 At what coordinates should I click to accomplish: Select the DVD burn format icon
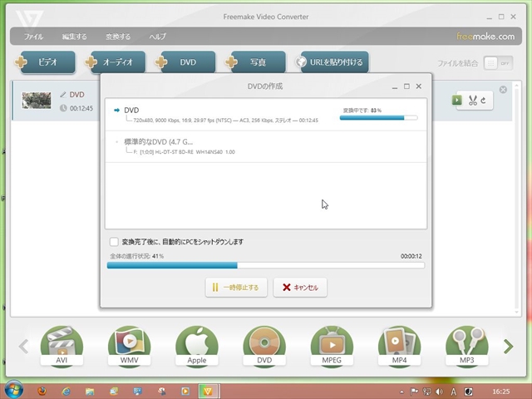coord(264,345)
